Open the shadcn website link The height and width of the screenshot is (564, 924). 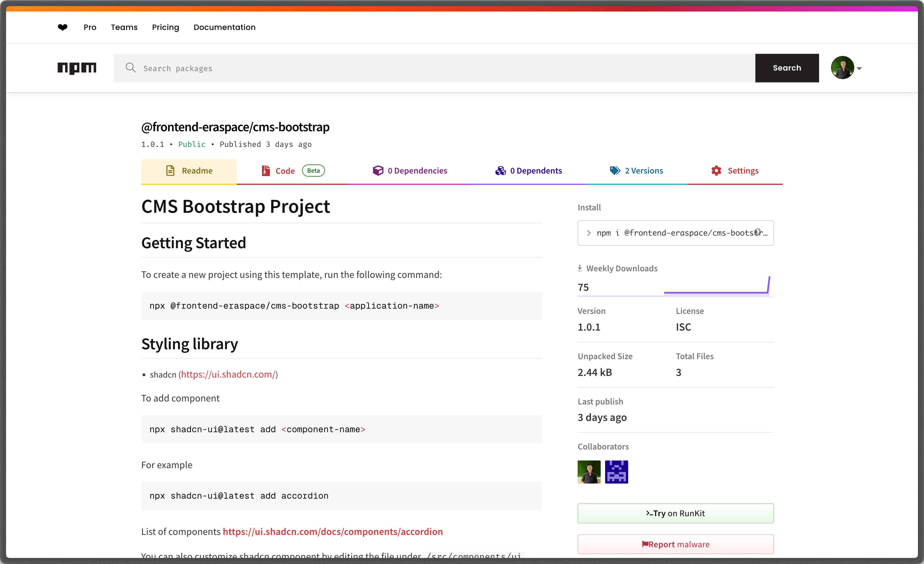tap(228, 374)
